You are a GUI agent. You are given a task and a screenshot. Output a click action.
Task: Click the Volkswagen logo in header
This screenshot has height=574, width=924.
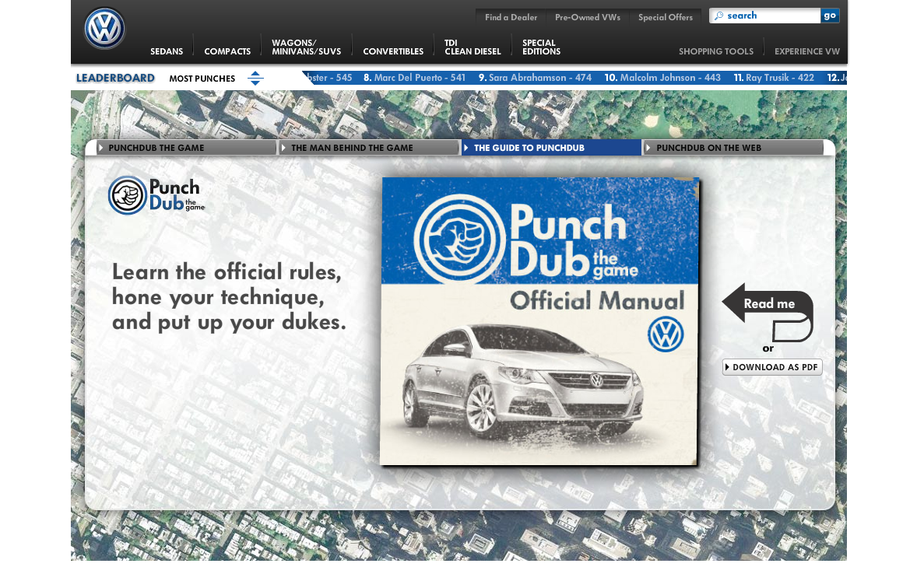104,28
